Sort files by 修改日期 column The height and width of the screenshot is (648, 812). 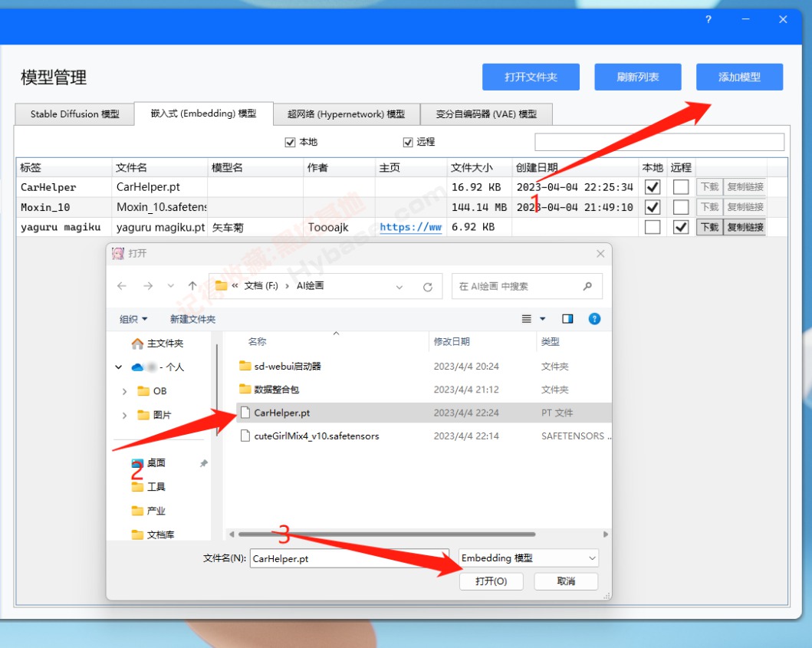pos(452,341)
